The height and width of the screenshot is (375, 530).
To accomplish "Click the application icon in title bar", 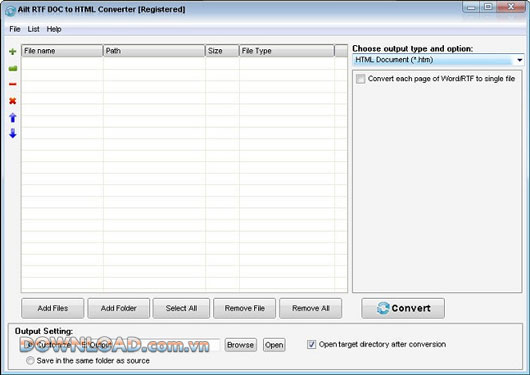I will (10, 10).
